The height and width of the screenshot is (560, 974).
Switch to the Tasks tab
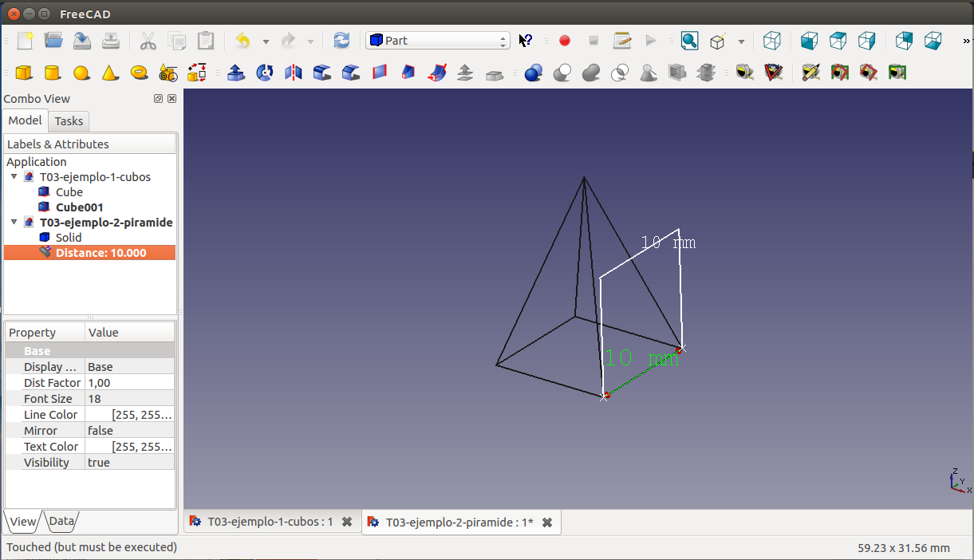(69, 121)
